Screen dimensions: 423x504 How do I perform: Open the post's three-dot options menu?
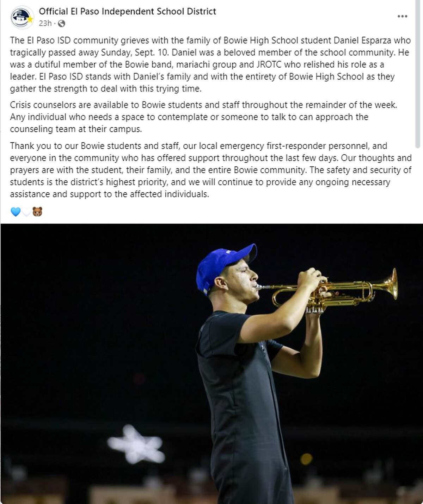[x=402, y=16]
